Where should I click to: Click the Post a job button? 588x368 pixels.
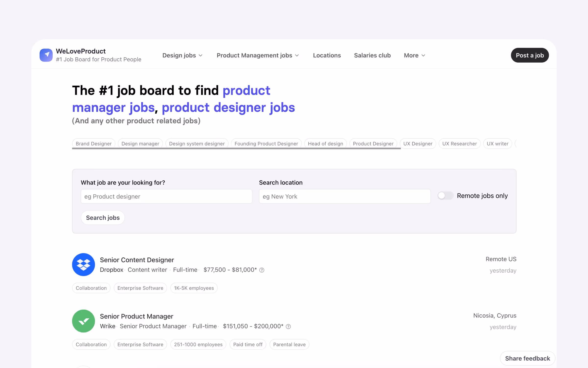[530, 55]
